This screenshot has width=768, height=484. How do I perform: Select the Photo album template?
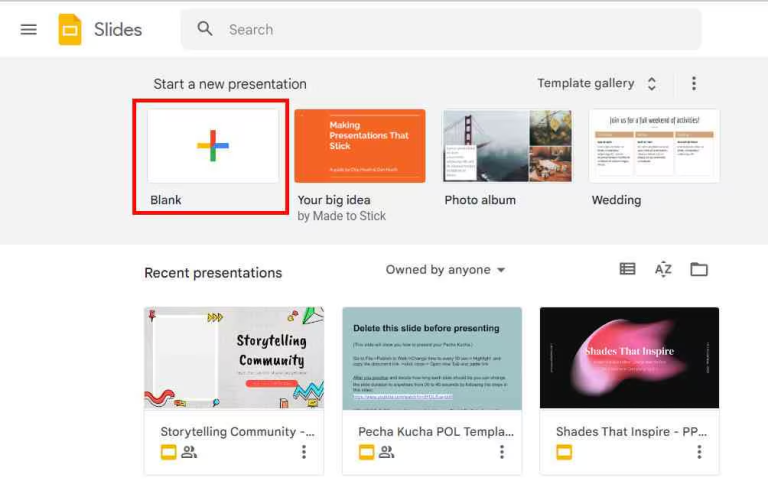tap(507, 146)
